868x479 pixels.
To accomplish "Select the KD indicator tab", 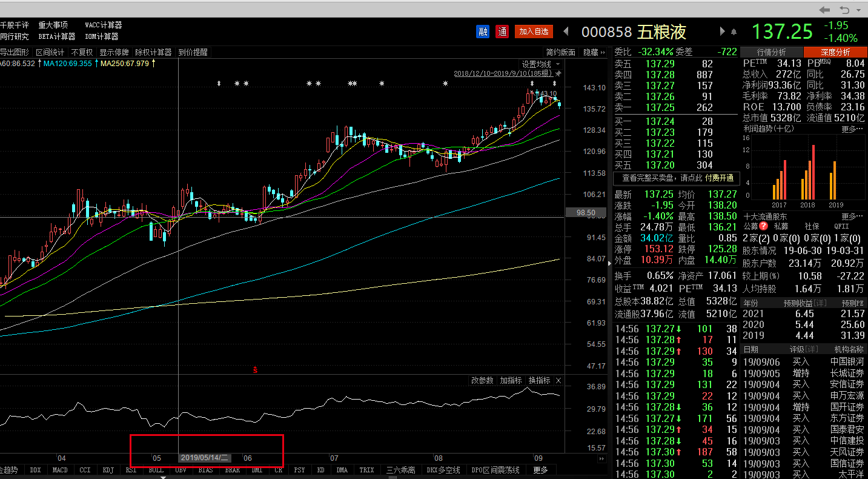I will tap(321, 470).
